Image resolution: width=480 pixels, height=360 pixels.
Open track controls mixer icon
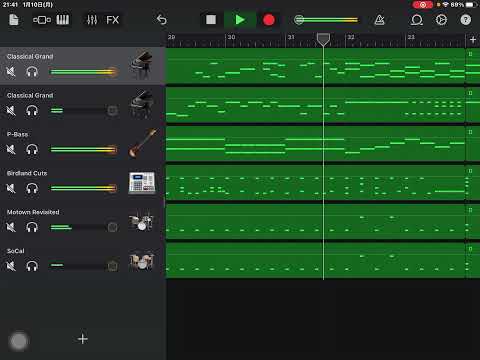[x=92, y=20]
